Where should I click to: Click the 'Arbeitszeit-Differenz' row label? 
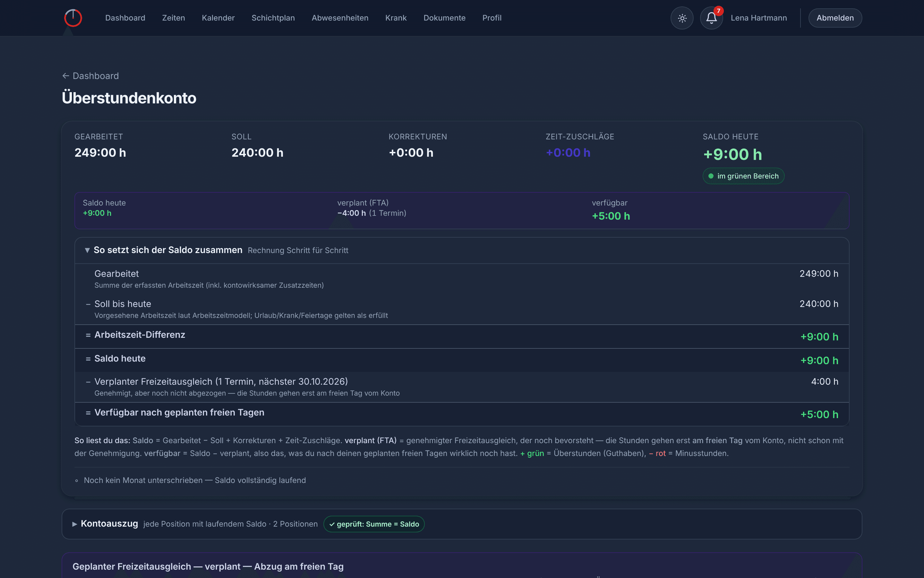coord(140,335)
